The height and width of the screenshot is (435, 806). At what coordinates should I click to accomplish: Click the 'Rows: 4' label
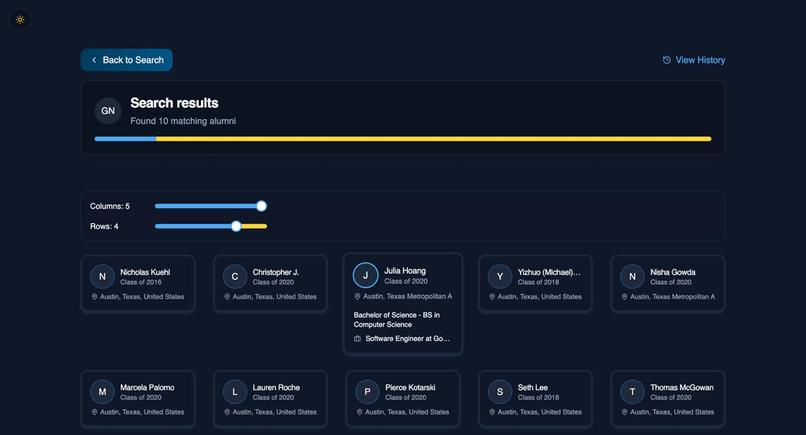coord(104,226)
